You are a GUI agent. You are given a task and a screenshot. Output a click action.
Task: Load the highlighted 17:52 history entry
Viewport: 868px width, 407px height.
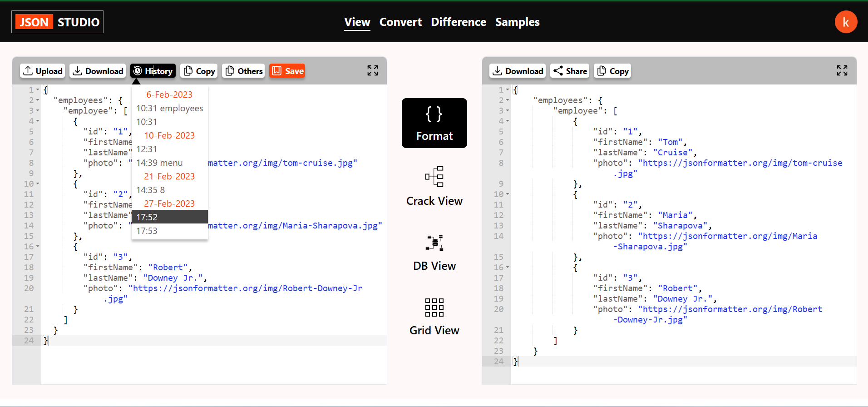click(x=169, y=217)
